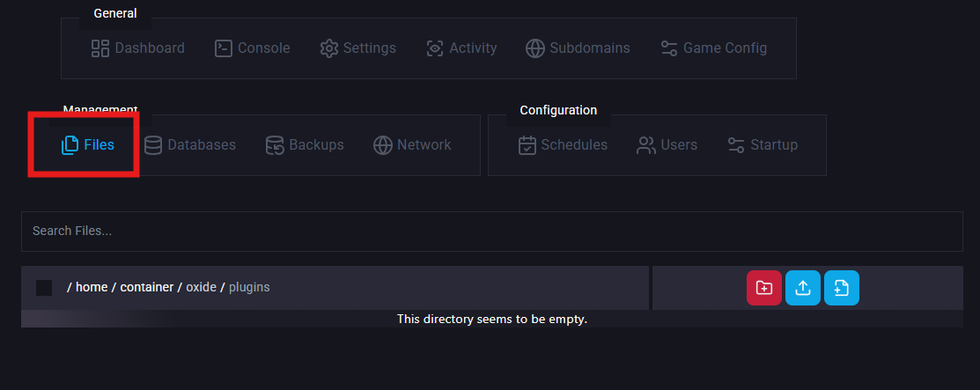Open the Databases tab
This screenshot has height=390, width=980.
coord(190,145)
